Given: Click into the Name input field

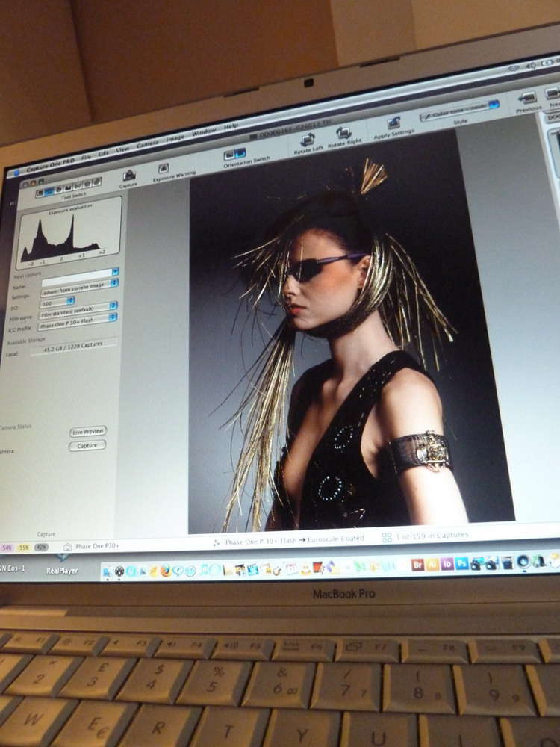Looking at the screenshot, I should (x=78, y=276).
